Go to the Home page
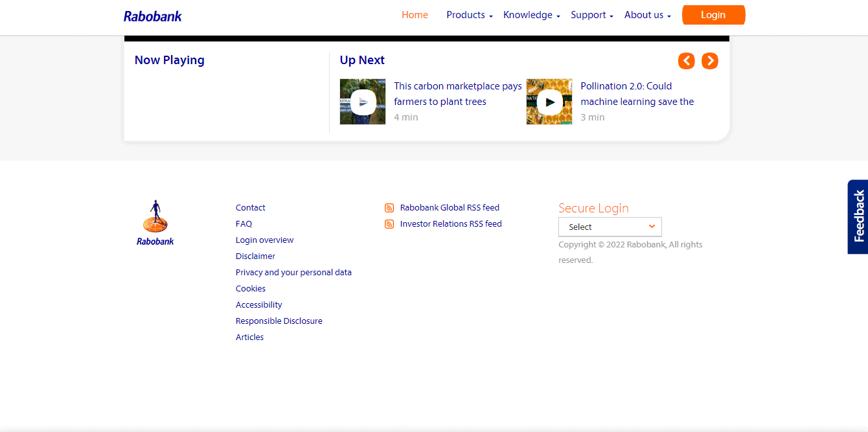Image resolution: width=868 pixels, height=432 pixels. pos(415,15)
